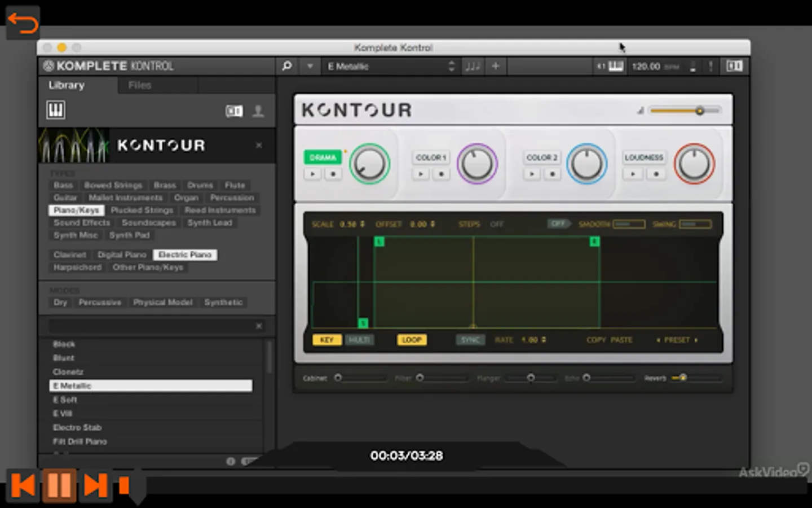Toggle the KEY trigger mode
The height and width of the screenshot is (508, 812).
tap(327, 340)
